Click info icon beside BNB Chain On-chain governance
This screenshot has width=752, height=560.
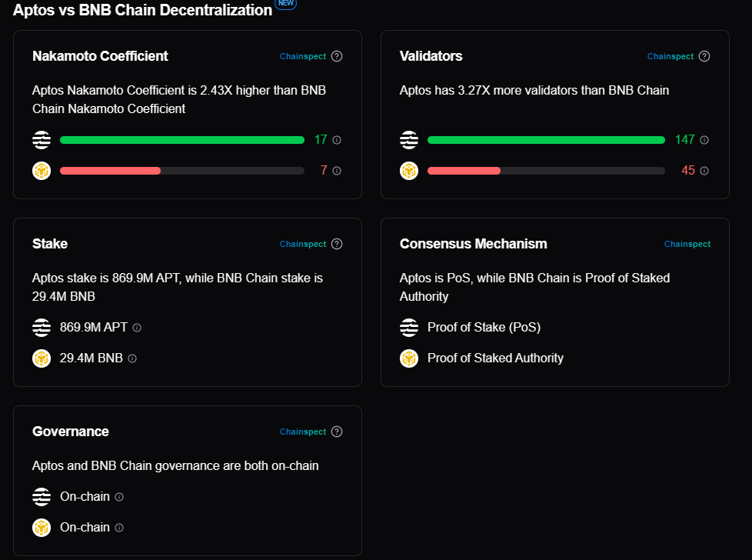pos(119,528)
